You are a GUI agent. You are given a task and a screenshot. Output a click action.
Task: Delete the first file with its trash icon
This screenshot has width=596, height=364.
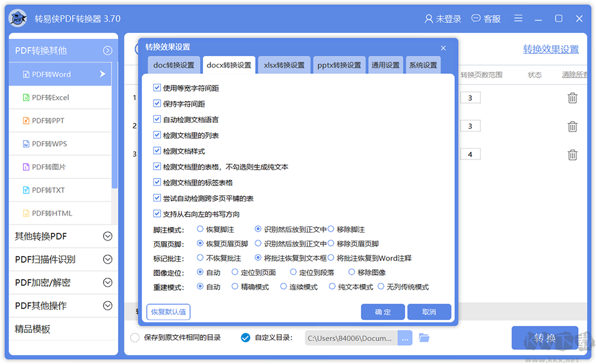click(572, 97)
